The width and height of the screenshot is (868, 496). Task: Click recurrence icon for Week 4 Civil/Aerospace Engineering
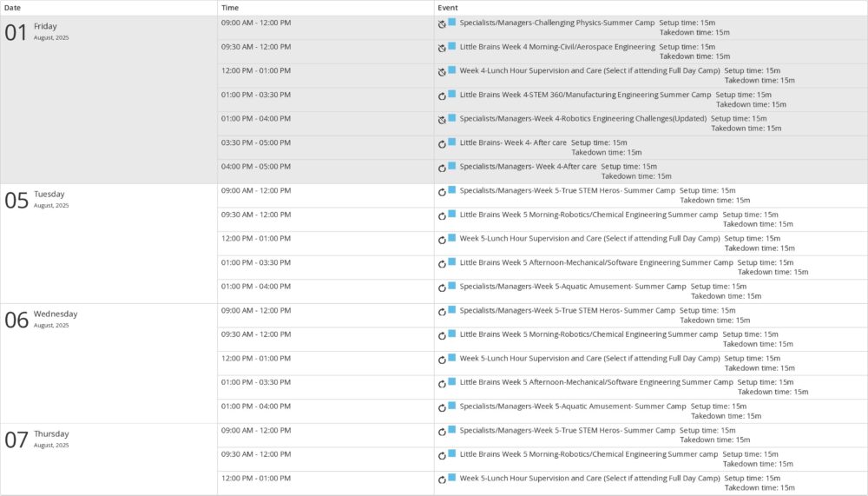point(442,49)
